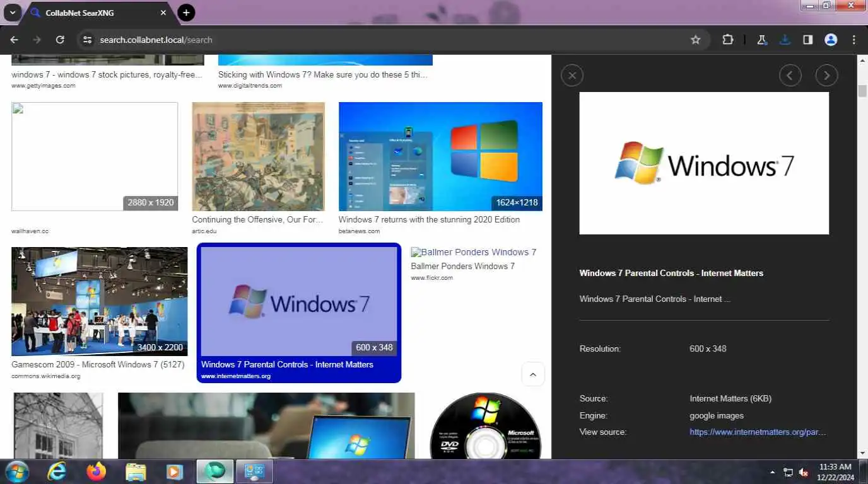The height and width of the screenshot is (484, 868).
Task: Select the blank wallhaven.cc 2880 x 1920 thumbnail
Action: coord(95,156)
